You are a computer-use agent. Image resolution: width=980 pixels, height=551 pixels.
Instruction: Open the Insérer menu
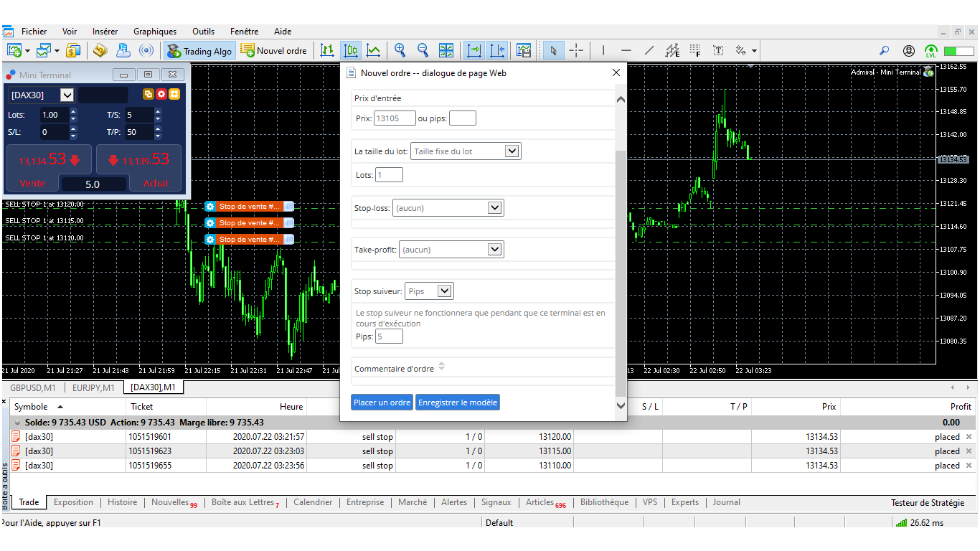tap(105, 32)
